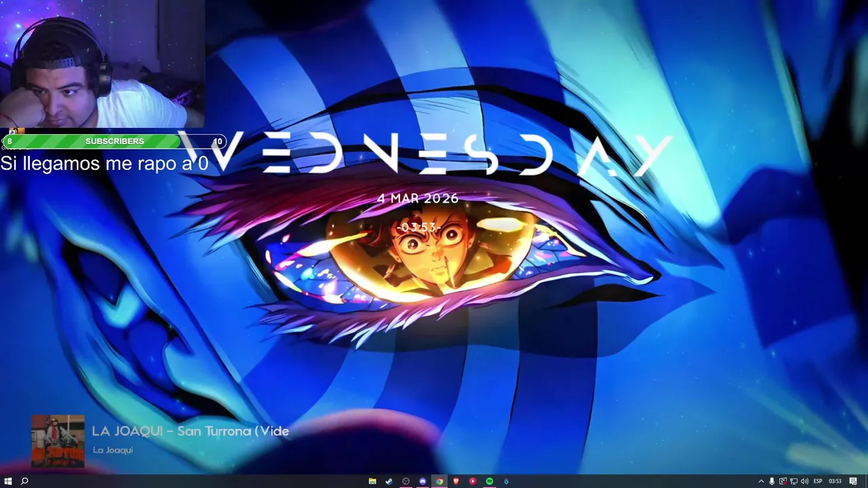Click the '-03:53-' desktop clock widget

click(x=418, y=228)
